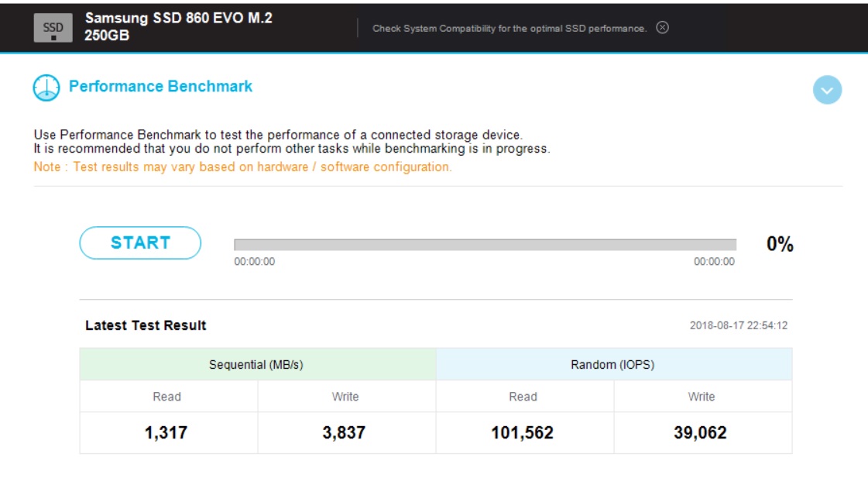Select sequential read value 1,317

tap(166, 432)
